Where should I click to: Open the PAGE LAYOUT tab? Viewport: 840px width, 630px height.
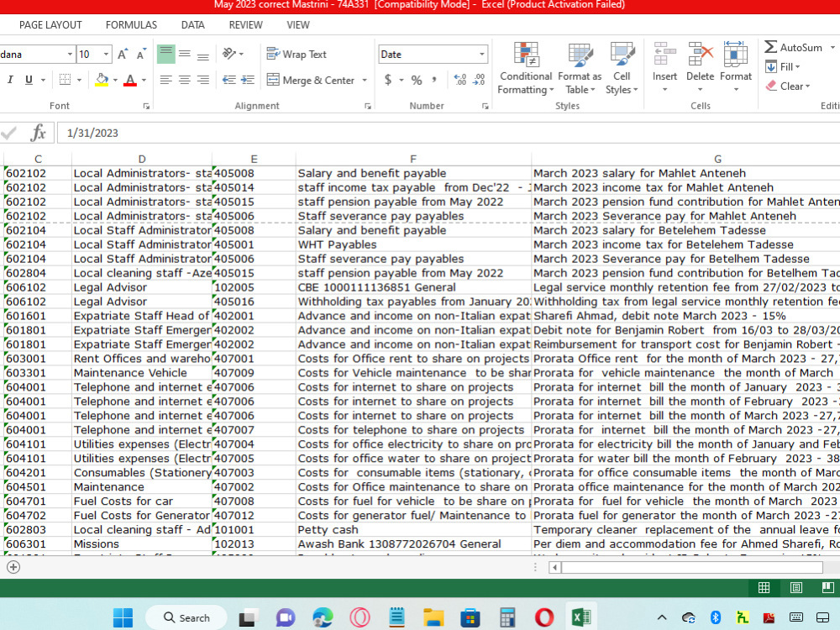(50, 24)
